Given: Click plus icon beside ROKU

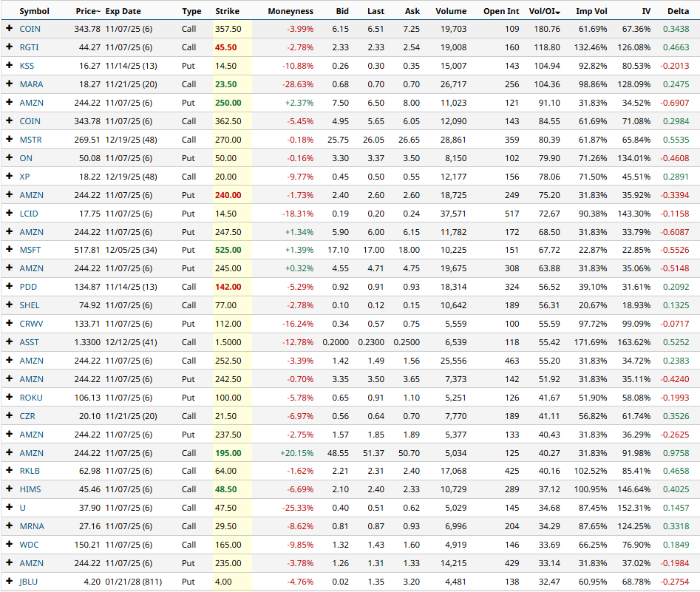Looking at the screenshot, I should 9,397.
